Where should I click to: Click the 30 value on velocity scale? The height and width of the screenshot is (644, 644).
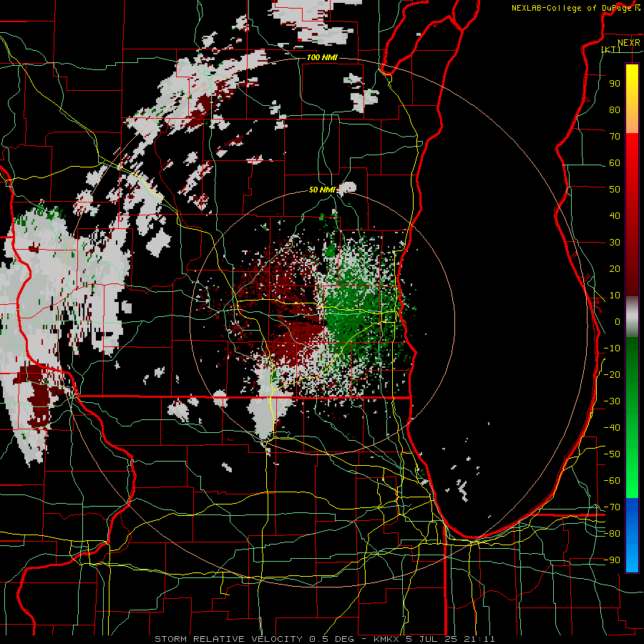coord(615,243)
